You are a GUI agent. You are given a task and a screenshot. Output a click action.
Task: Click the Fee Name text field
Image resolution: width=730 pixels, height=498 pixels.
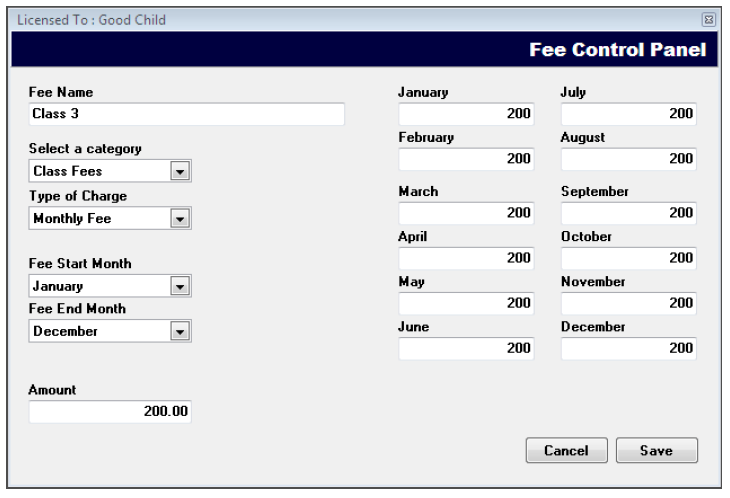tap(186, 114)
